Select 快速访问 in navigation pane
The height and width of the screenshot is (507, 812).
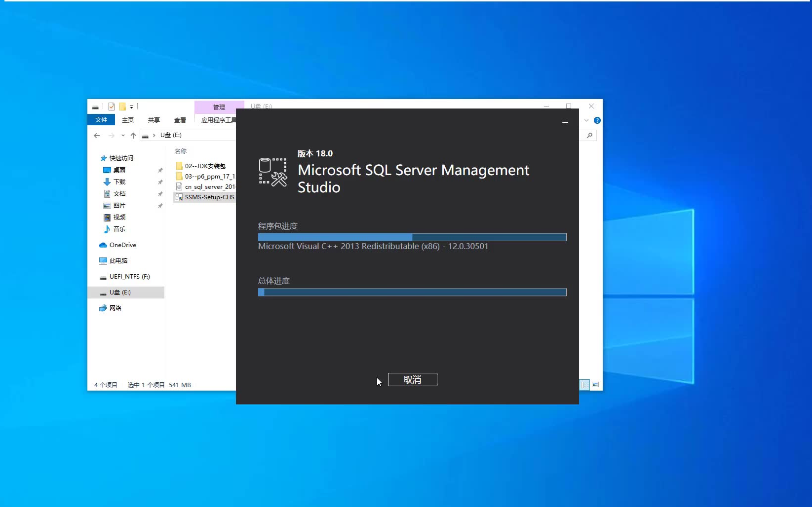[117, 158]
